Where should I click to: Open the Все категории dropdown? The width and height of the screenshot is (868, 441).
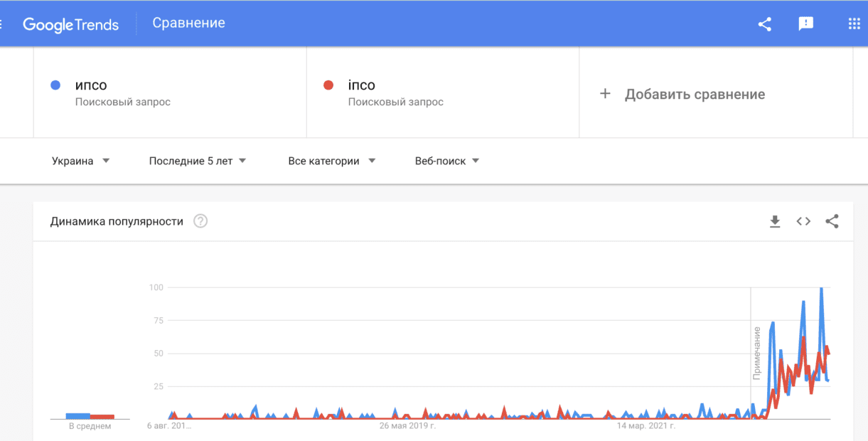pyautogui.click(x=332, y=161)
